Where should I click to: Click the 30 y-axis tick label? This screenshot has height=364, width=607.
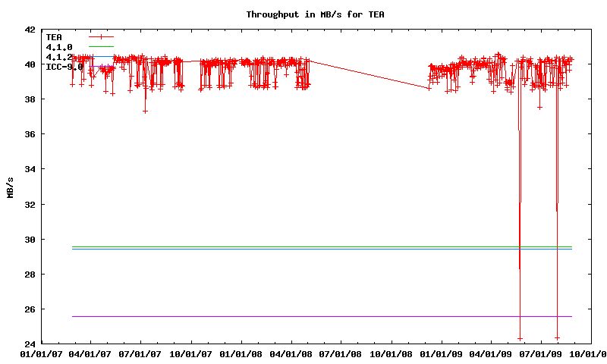tap(30, 240)
